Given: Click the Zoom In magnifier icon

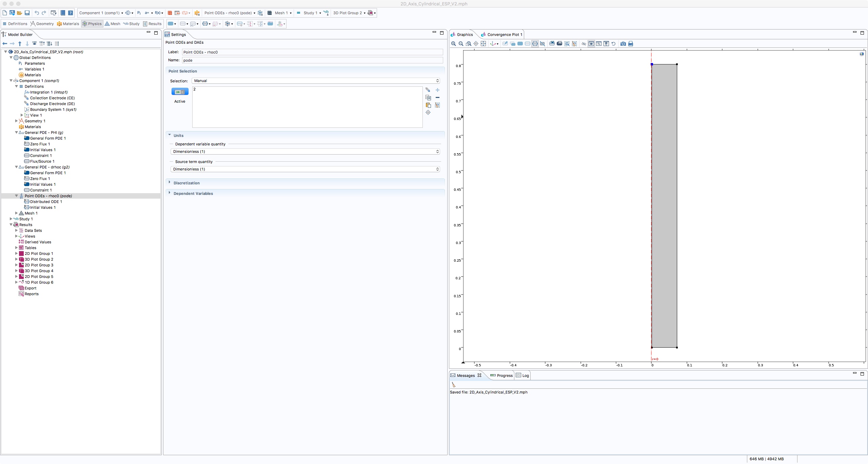Looking at the screenshot, I should [453, 44].
